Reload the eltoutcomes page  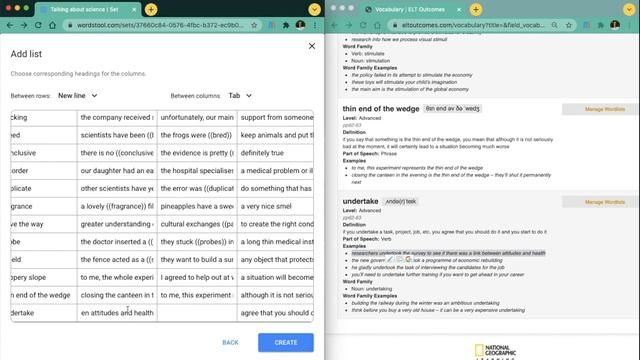tap(363, 25)
